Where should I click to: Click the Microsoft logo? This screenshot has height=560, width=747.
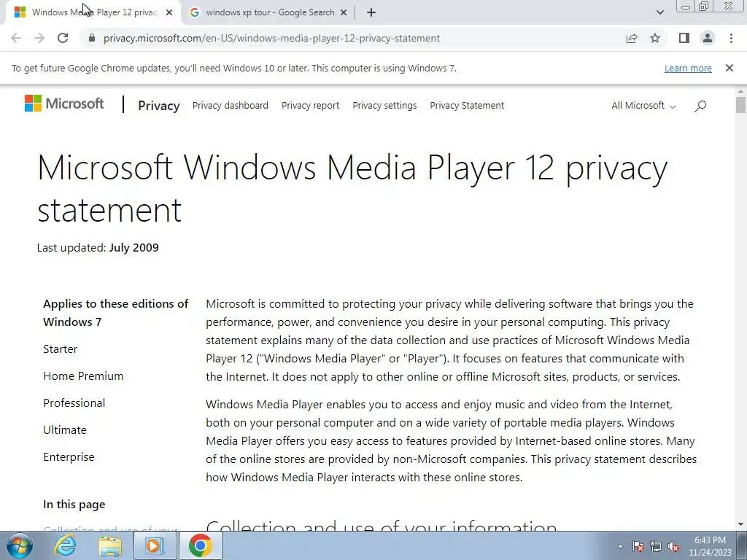[64, 104]
